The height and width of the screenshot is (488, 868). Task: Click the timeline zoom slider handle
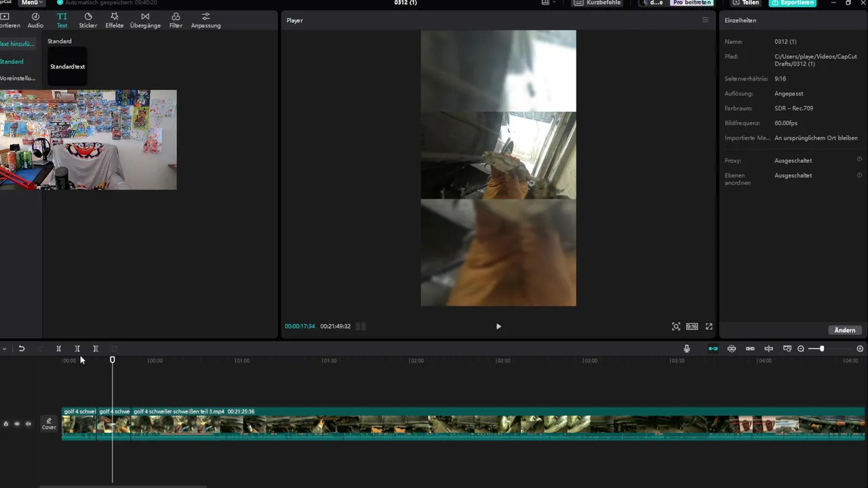click(821, 348)
